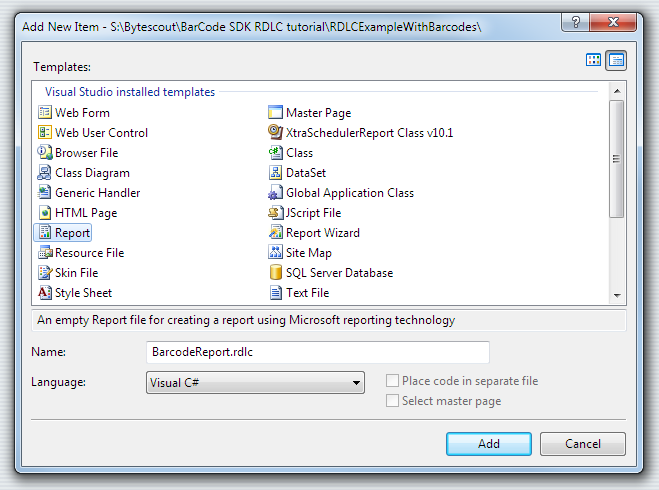Select the SQL Server Database icon
Viewport: 659px width, 490px height.
(x=275, y=273)
